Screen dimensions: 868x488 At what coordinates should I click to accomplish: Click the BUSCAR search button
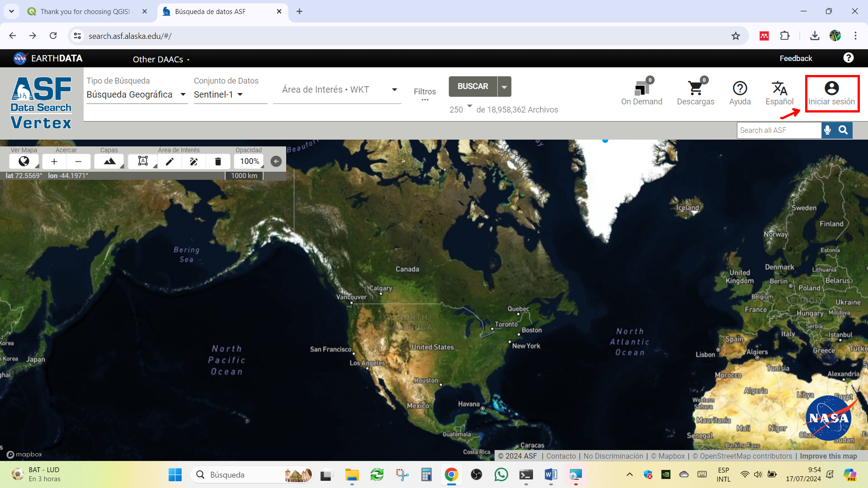coord(473,86)
